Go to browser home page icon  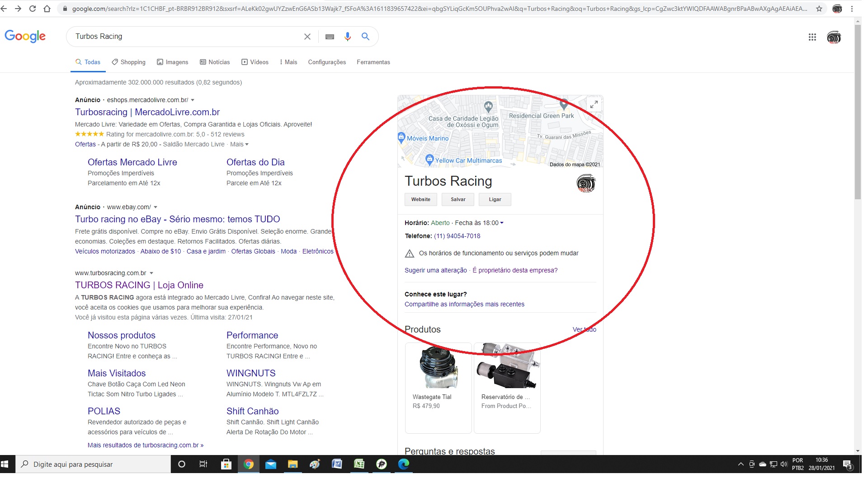click(x=47, y=9)
